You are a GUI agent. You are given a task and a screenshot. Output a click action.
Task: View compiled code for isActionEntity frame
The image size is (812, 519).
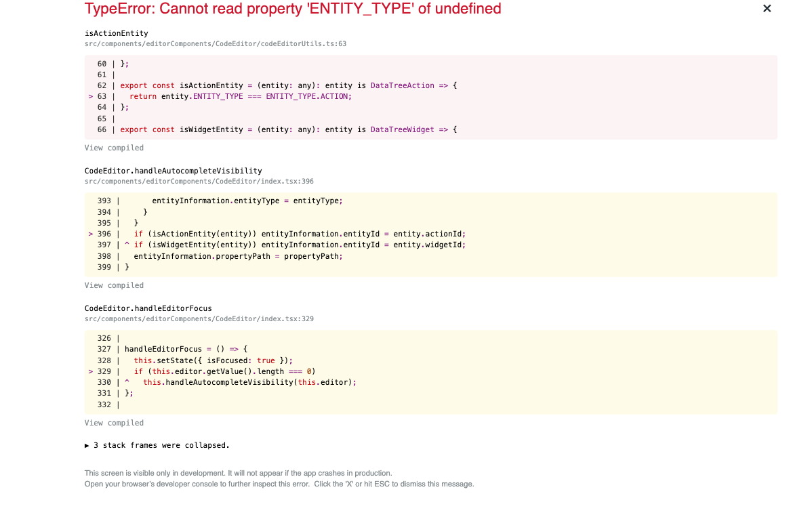click(x=114, y=148)
